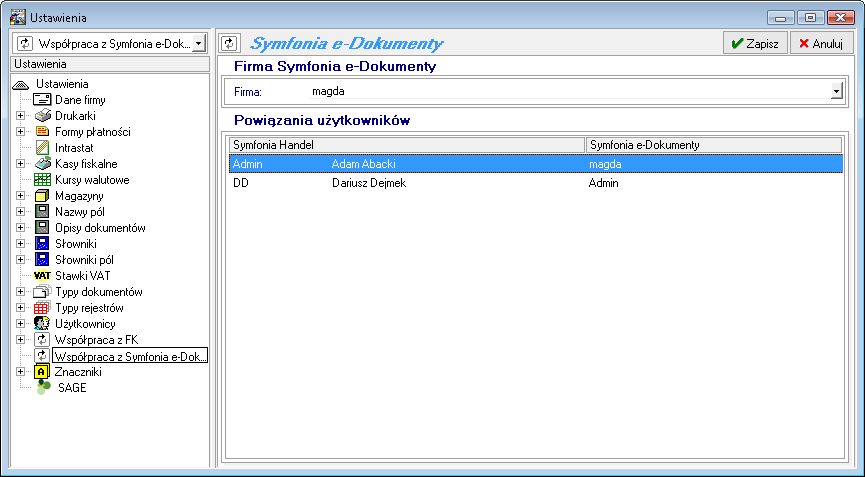
Task: Click the application icon in title bar
Action: (18, 17)
